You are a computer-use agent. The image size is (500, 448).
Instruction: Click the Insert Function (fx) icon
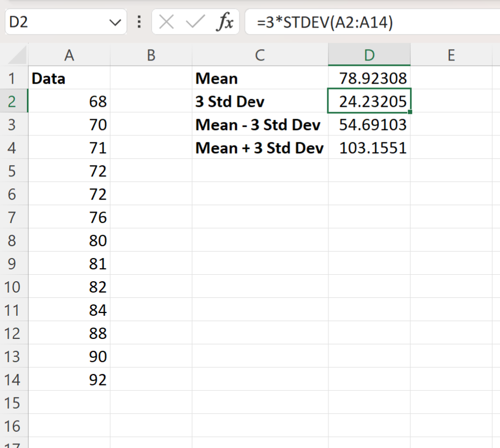[226, 22]
